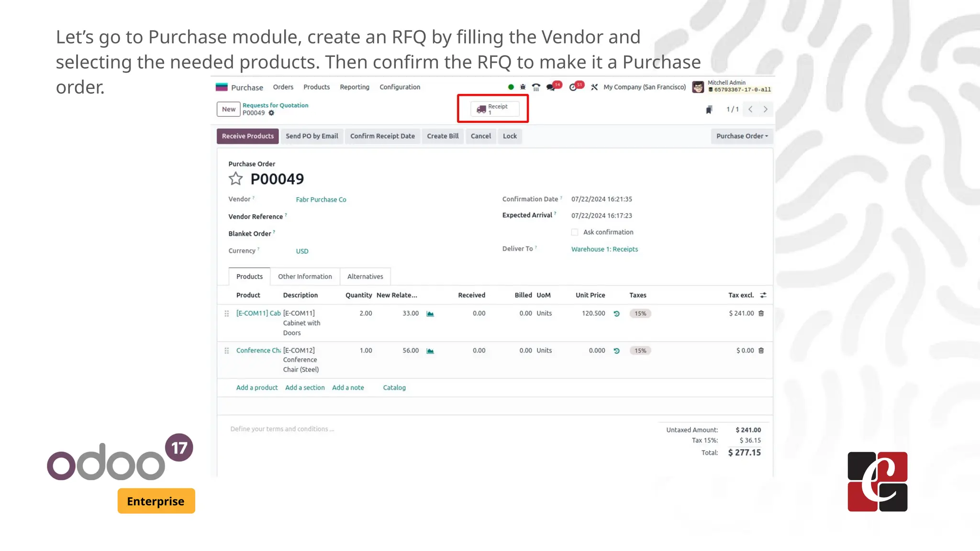This screenshot has height=551, width=980.
Task: Click the Create Bill button
Action: click(443, 136)
